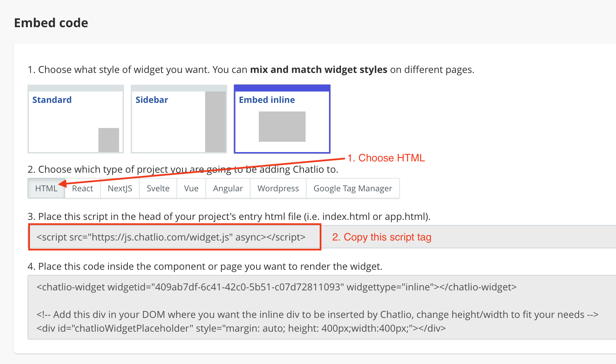The width and height of the screenshot is (616, 364).
Task: Click the 'Add this div in your DOM' comment line
Action: (x=317, y=314)
